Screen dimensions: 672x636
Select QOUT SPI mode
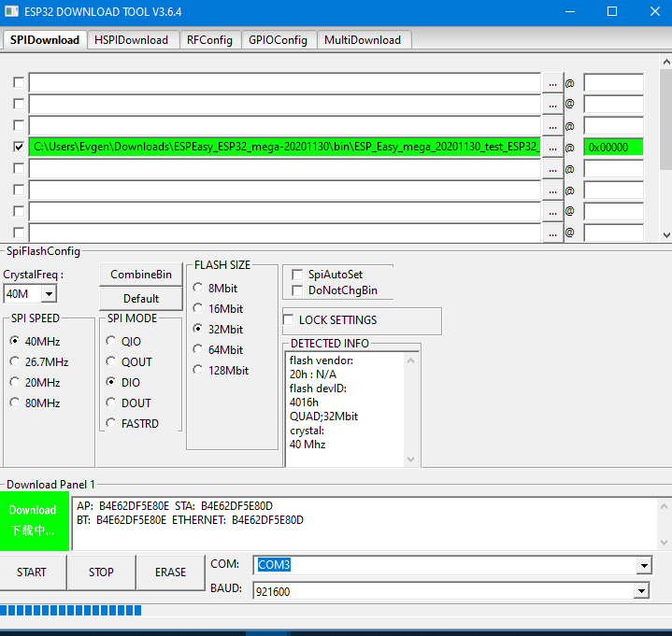click(129, 362)
